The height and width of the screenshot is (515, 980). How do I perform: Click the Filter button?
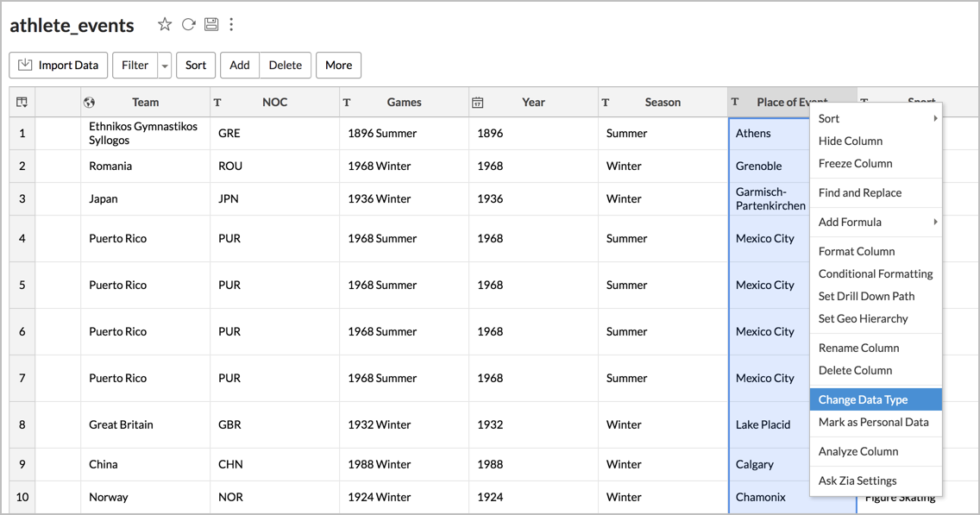tap(135, 65)
